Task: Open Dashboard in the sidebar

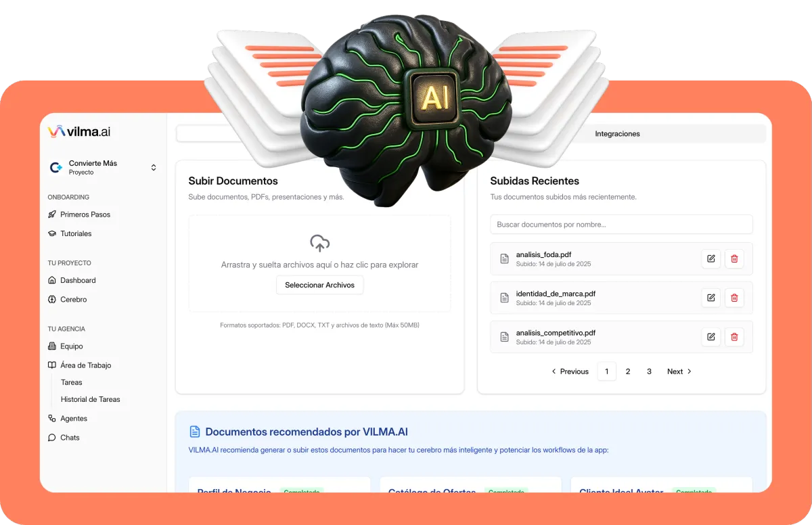Action: tap(72, 280)
